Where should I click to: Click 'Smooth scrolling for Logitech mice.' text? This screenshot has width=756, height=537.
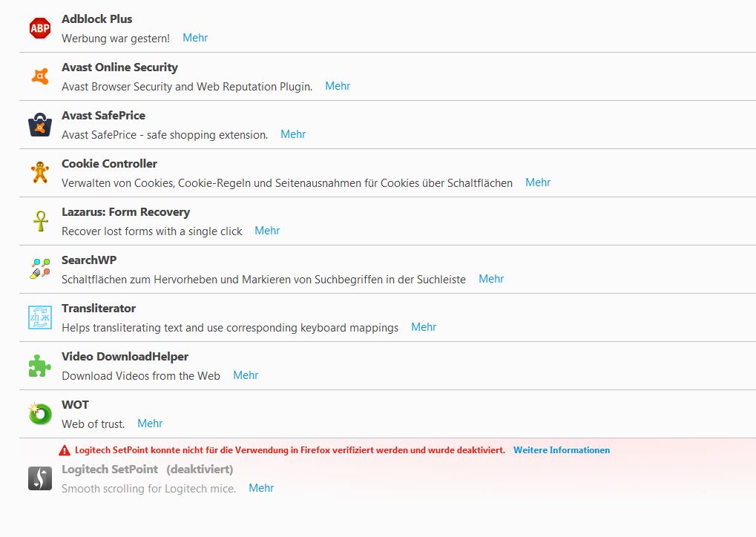pos(149,489)
